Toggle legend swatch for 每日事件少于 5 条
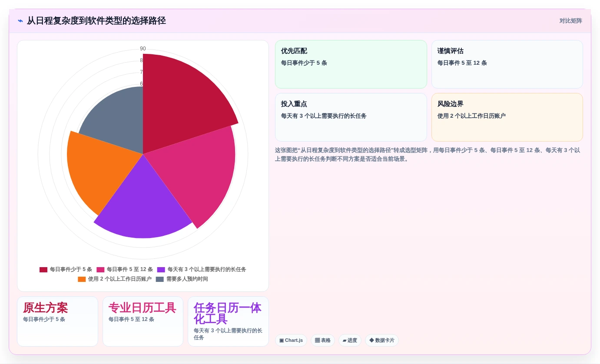 pos(43,270)
